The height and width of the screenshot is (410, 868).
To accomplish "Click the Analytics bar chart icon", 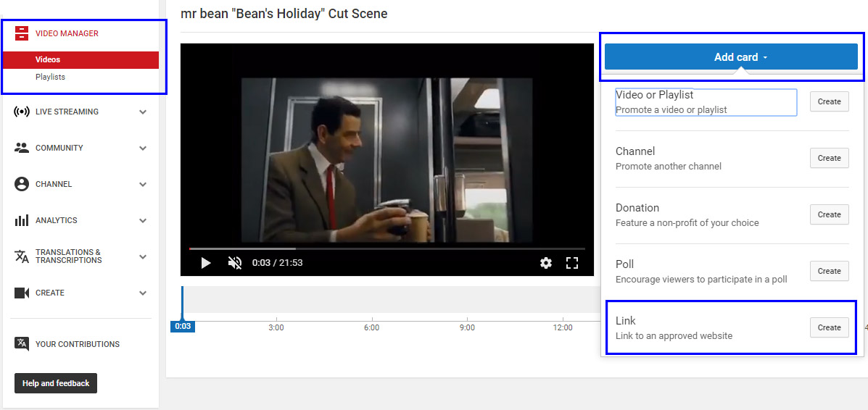I will (x=22, y=220).
